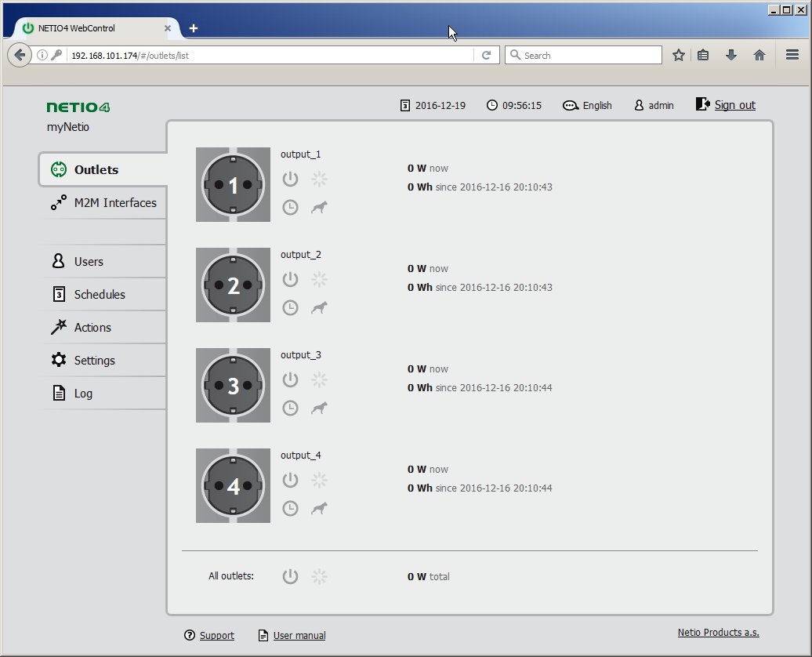The image size is (812, 657).
Task: Click the watchdog dog icon for output_2
Action: click(x=319, y=308)
